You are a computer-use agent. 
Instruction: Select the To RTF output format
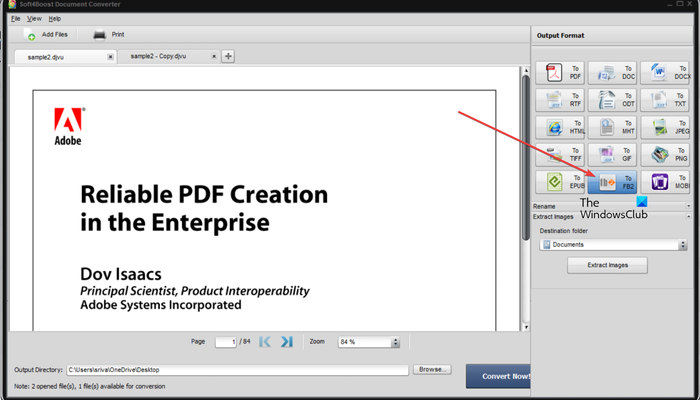(559, 100)
